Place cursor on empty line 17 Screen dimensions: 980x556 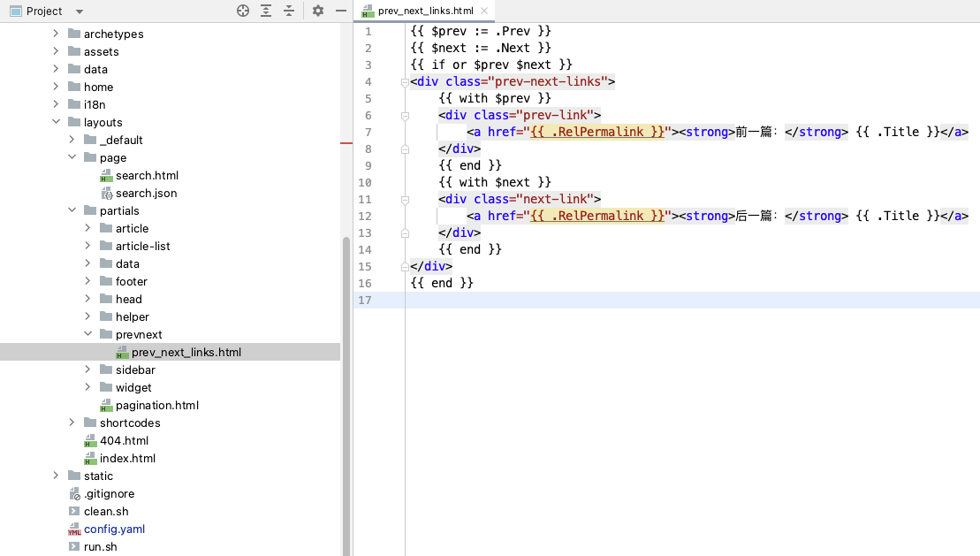(692, 301)
